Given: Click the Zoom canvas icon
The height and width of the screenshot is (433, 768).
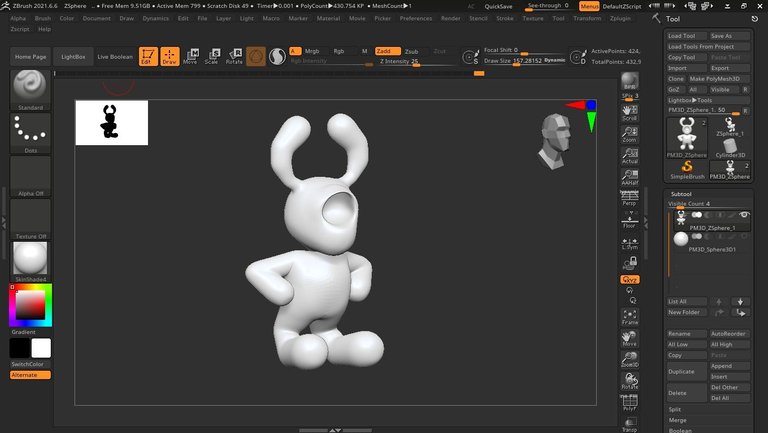Looking at the screenshot, I should coord(629,134).
